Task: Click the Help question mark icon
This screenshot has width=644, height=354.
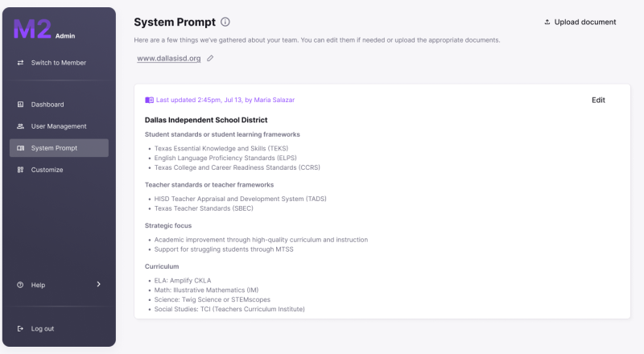Action: click(20, 285)
